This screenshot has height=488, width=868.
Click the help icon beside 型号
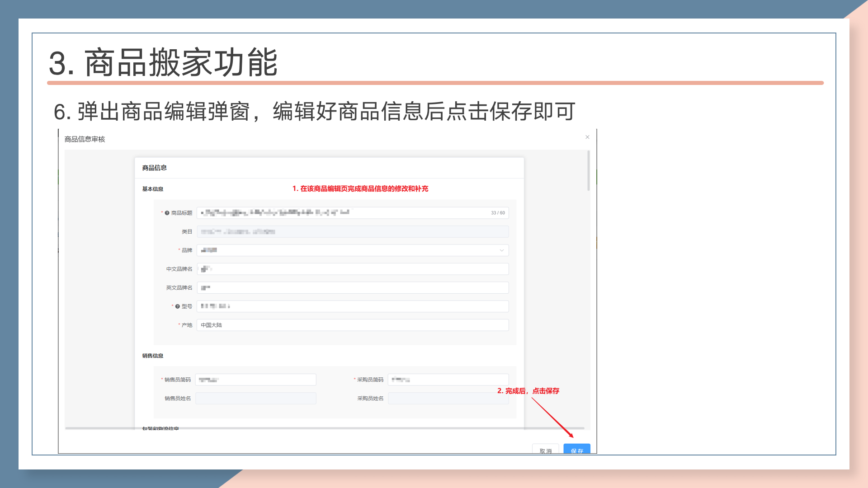click(x=177, y=306)
